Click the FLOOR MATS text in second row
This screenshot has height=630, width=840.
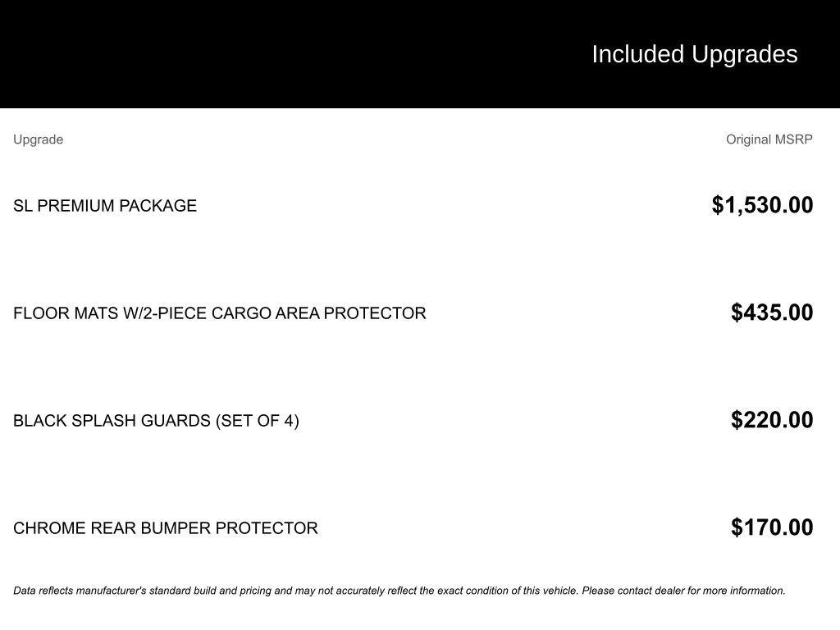click(66, 313)
